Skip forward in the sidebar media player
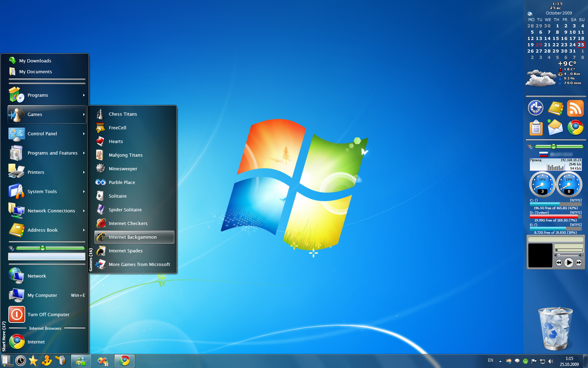Image resolution: width=588 pixels, height=368 pixels. [579, 263]
